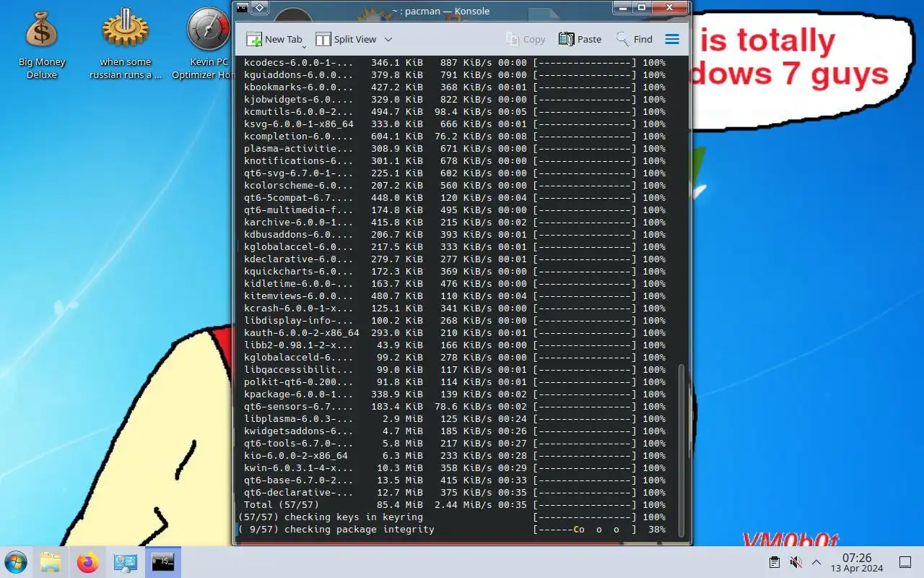The width and height of the screenshot is (924, 578).
Task: Click the qt6-declarative package line
Action: [455, 493]
